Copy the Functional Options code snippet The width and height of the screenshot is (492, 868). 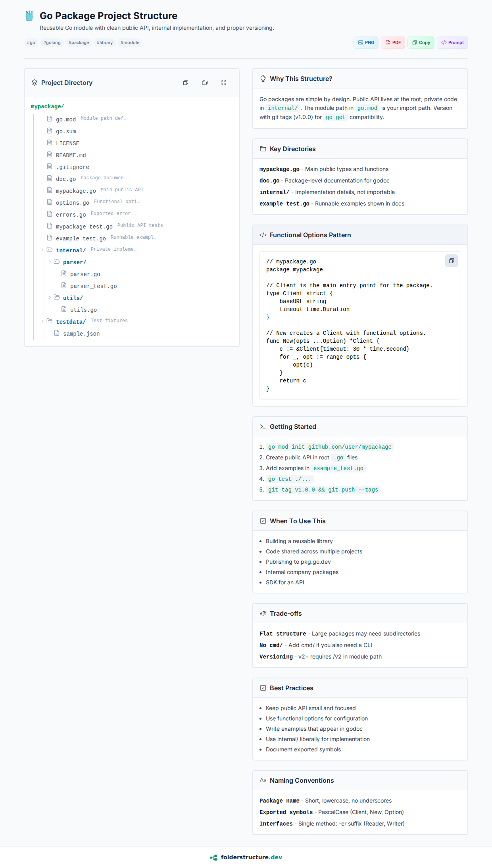[x=451, y=261]
